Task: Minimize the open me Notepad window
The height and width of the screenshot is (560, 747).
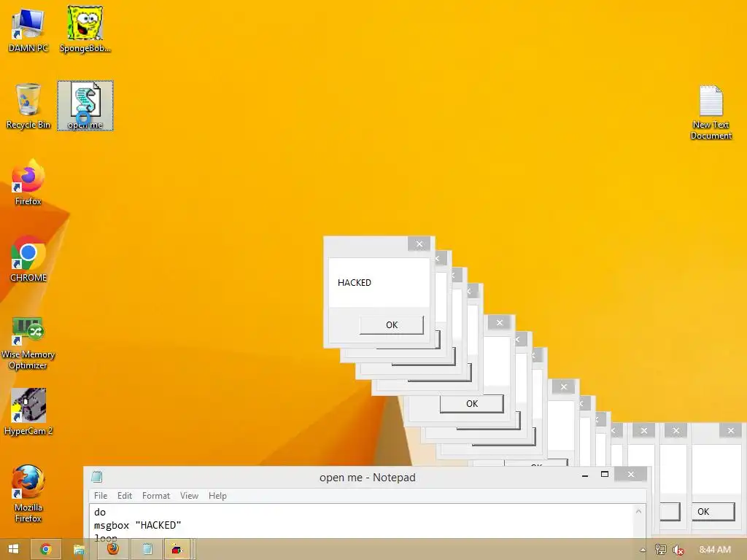Action: pyautogui.click(x=584, y=475)
